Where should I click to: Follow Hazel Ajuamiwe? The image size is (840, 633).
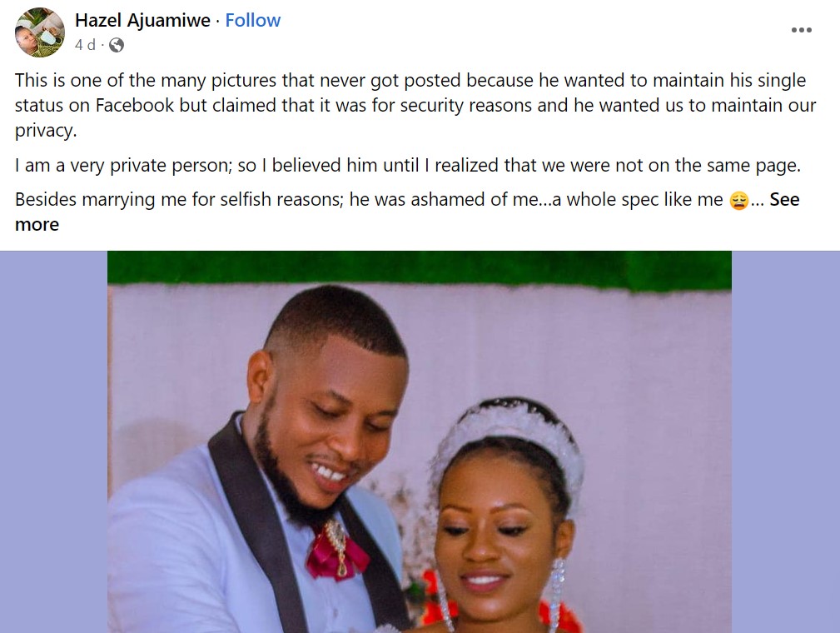pyautogui.click(x=252, y=20)
